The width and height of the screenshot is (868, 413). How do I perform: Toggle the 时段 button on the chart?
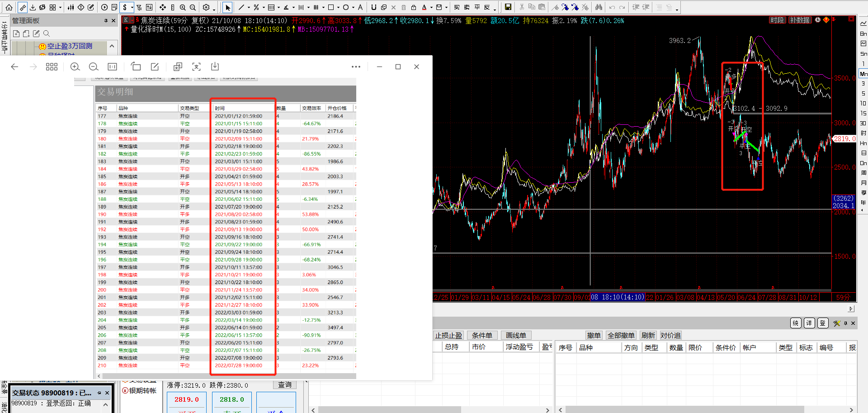click(x=777, y=20)
